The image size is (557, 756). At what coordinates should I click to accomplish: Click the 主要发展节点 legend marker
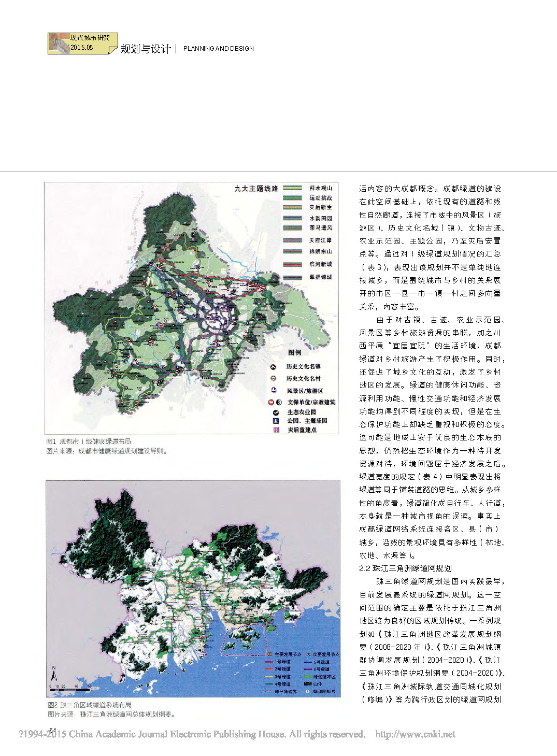[x=269, y=654]
